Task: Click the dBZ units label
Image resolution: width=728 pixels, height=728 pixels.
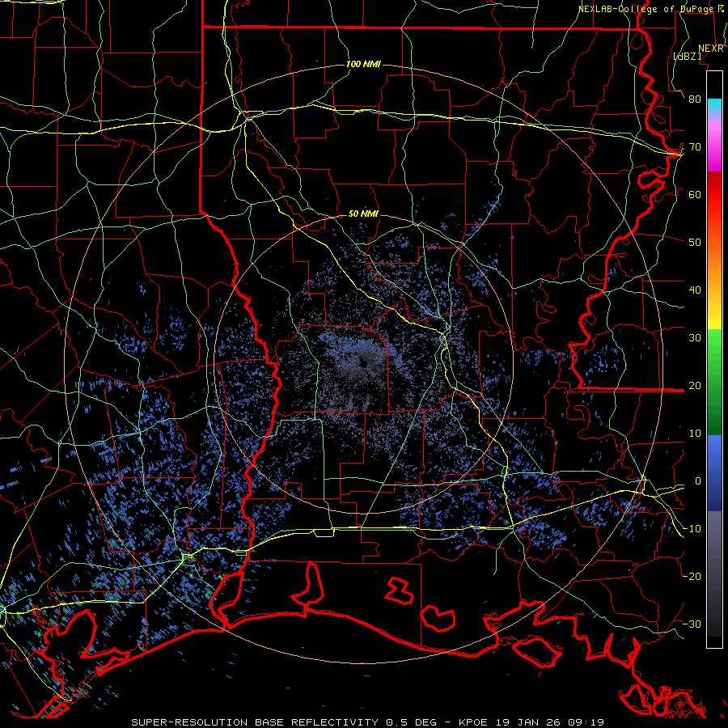Action: coord(687,56)
